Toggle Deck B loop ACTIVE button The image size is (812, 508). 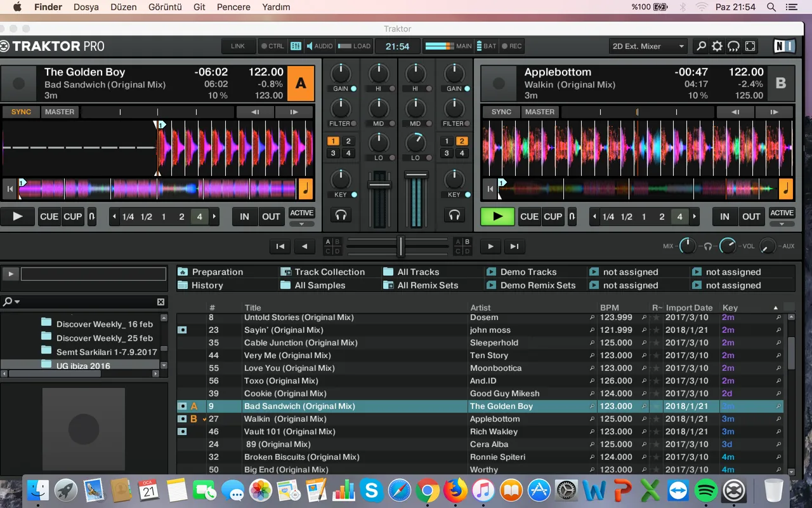[782, 213]
